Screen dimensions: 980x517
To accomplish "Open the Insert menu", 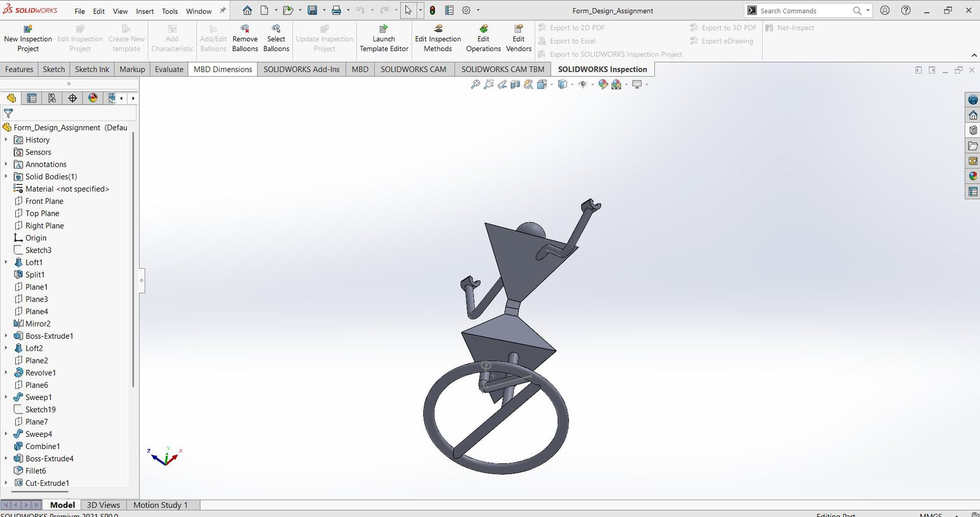I will coord(145,11).
